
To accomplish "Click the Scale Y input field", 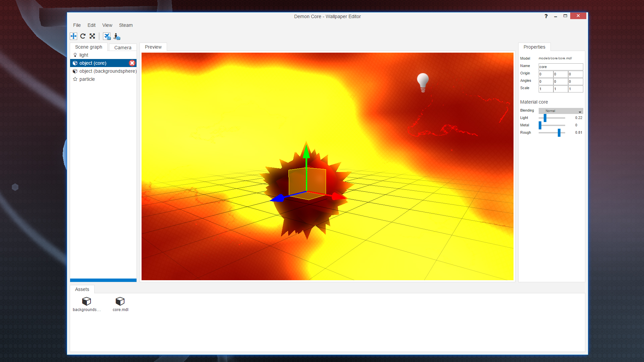I will pos(560,89).
